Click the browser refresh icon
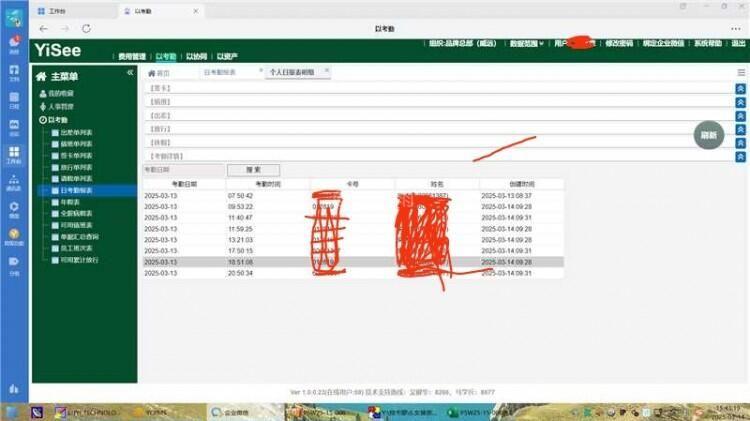750x421 pixels. pos(85,29)
